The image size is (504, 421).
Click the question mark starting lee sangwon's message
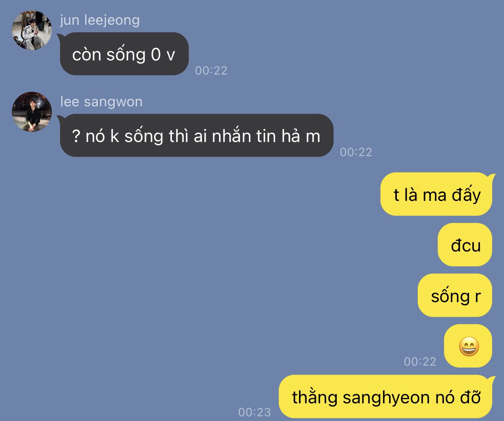tap(77, 136)
